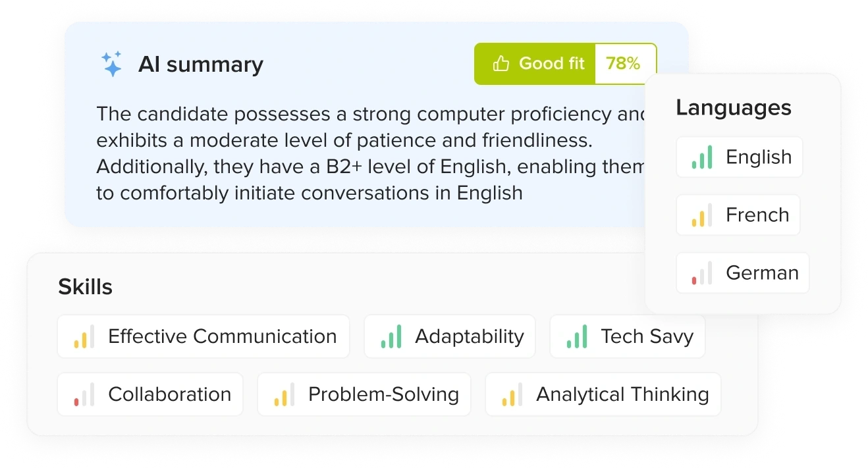Click the Analytical Thinking level bars icon

(512, 395)
